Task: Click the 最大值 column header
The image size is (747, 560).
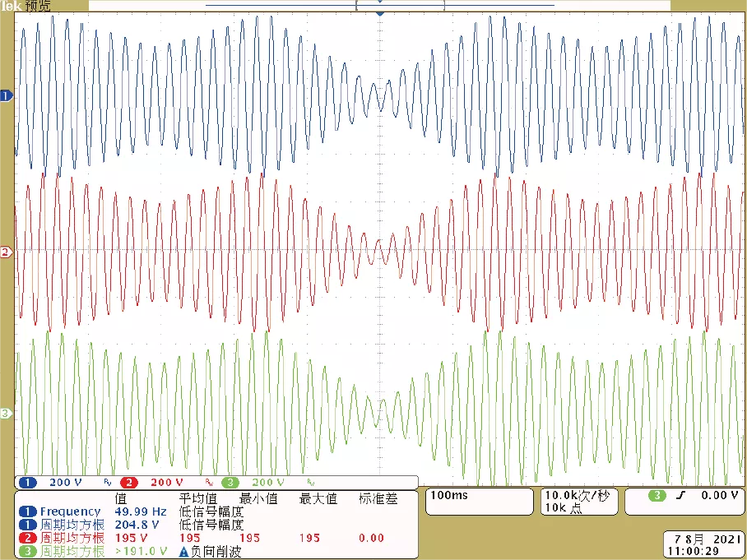Action: 318,499
